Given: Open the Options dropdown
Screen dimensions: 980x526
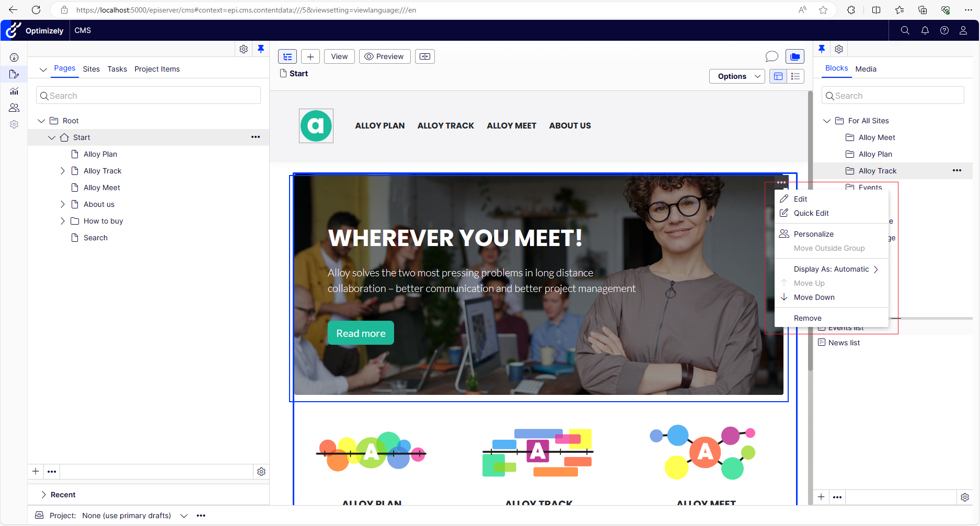Looking at the screenshot, I should [x=737, y=76].
